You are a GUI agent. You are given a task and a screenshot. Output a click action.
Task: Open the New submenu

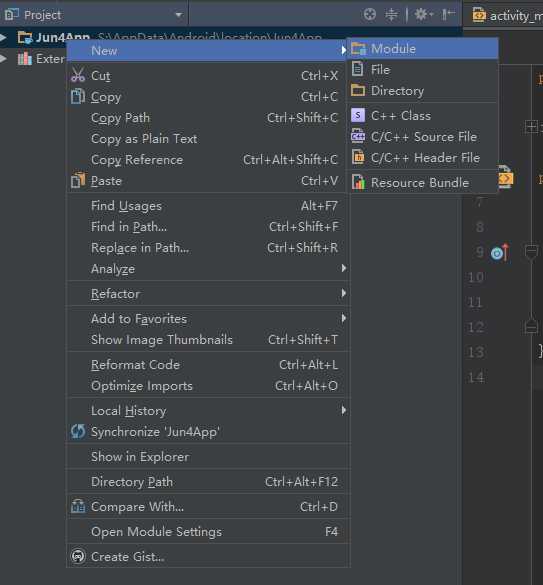(x=207, y=50)
